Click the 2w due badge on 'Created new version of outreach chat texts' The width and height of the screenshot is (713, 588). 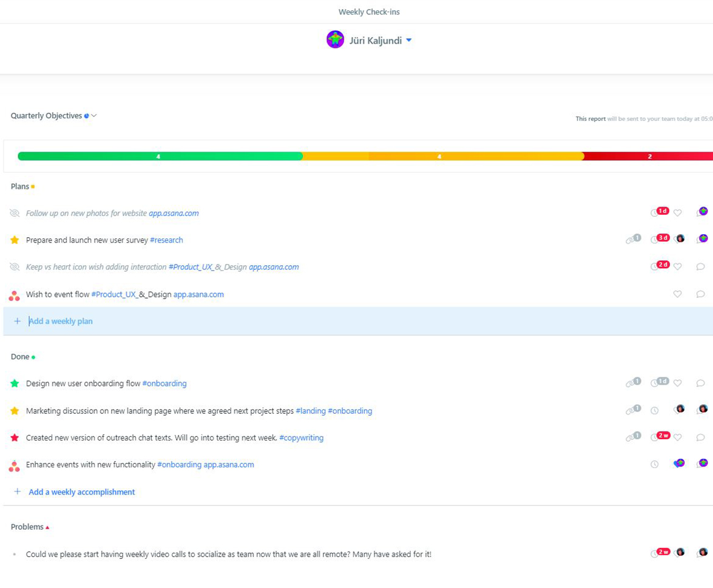coord(663,436)
